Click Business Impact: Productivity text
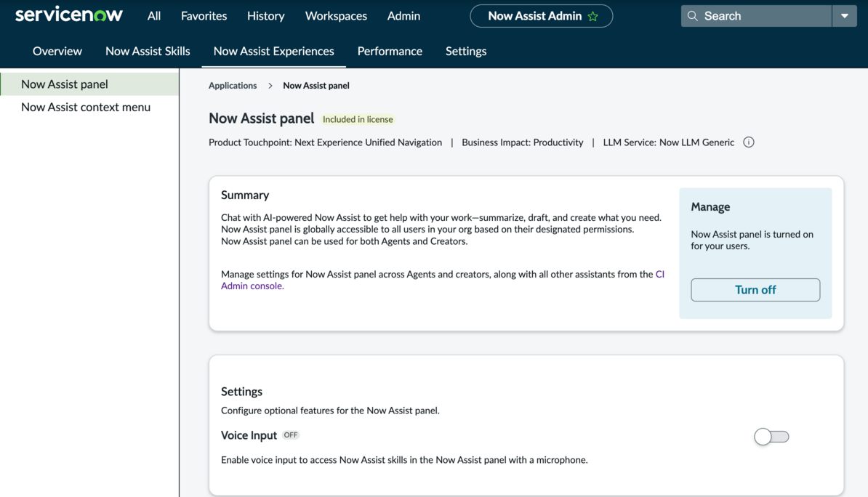 [523, 142]
